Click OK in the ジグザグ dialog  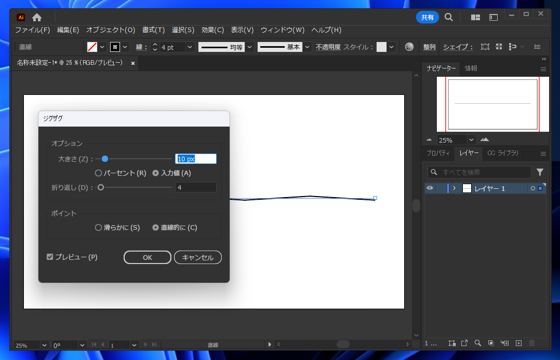[x=148, y=258]
